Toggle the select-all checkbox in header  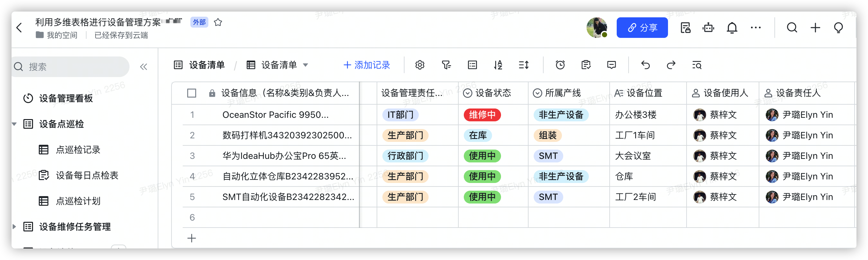[x=191, y=93]
